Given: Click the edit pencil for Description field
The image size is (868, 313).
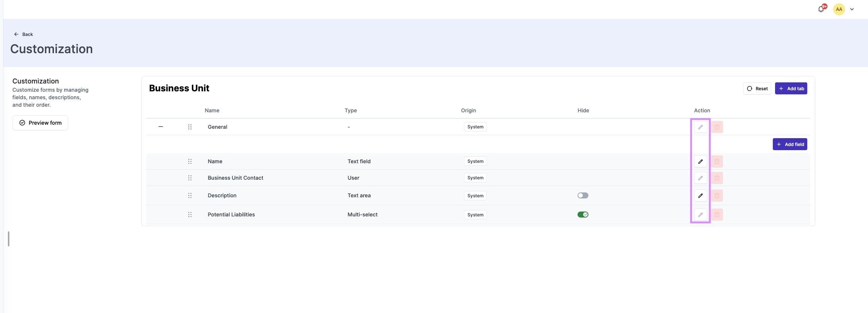Looking at the screenshot, I should [700, 195].
